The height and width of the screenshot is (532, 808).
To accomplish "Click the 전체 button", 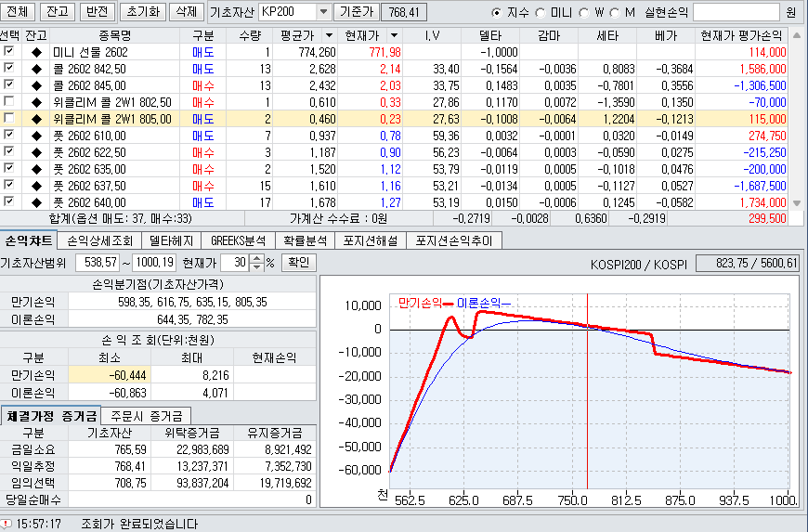I will (x=18, y=11).
